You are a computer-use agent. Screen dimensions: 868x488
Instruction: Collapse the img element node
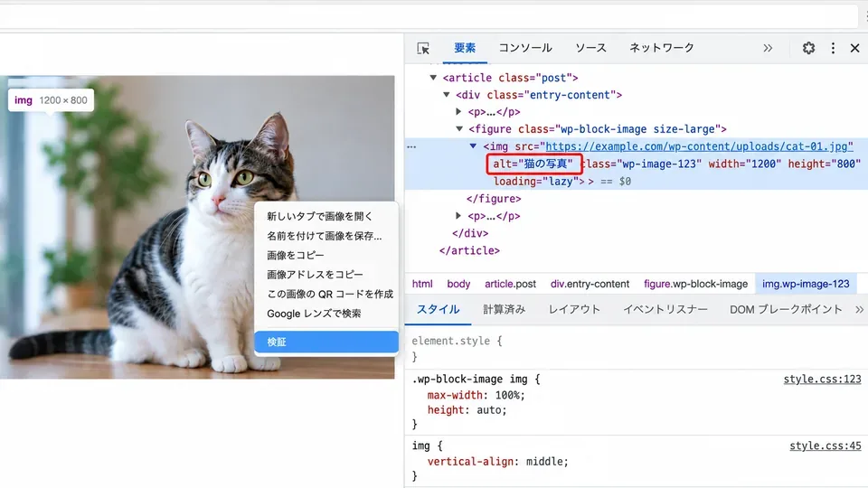point(473,146)
